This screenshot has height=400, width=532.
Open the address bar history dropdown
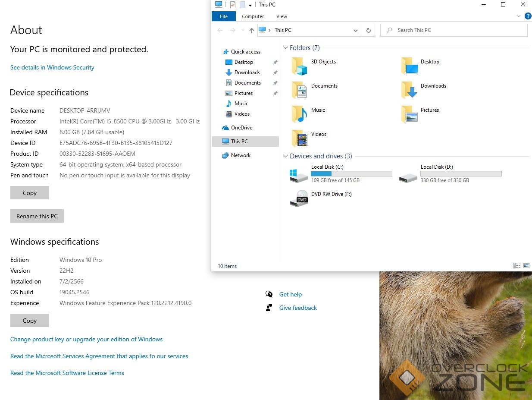click(356, 30)
